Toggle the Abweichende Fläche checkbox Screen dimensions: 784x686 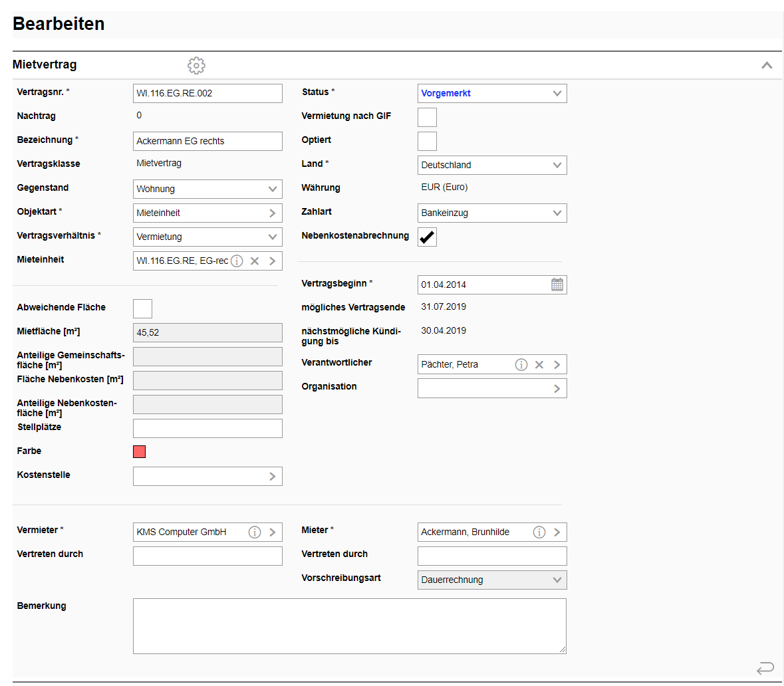(x=142, y=308)
